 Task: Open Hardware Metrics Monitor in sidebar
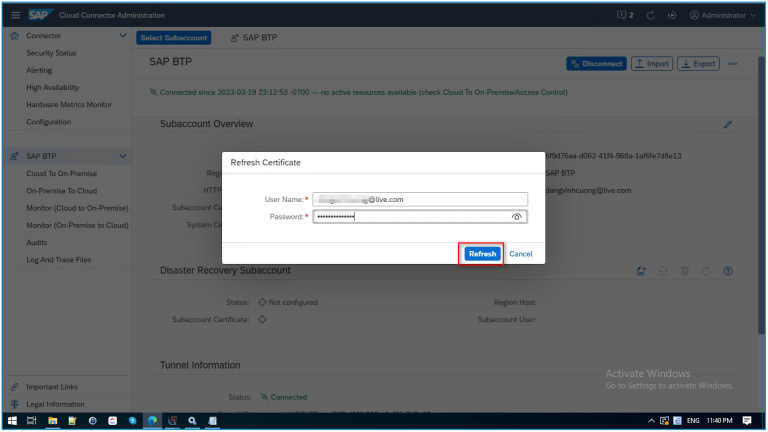click(x=69, y=104)
